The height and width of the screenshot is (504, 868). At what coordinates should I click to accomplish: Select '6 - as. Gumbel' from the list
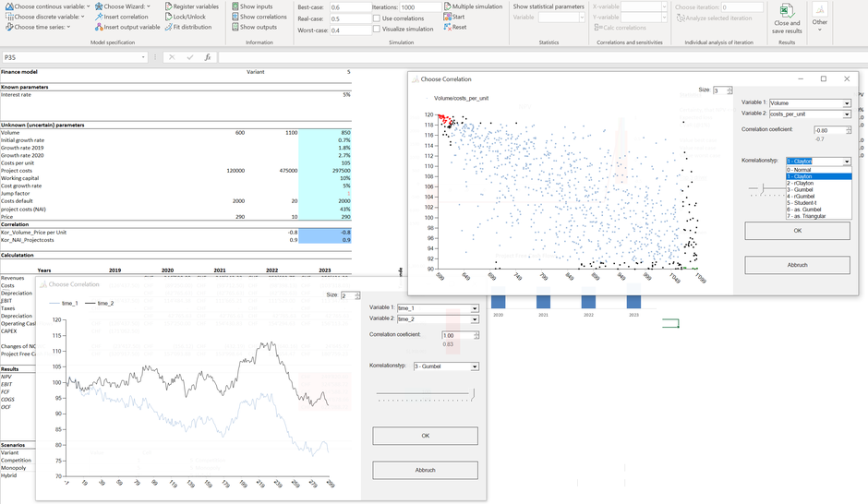pos(819,210)
